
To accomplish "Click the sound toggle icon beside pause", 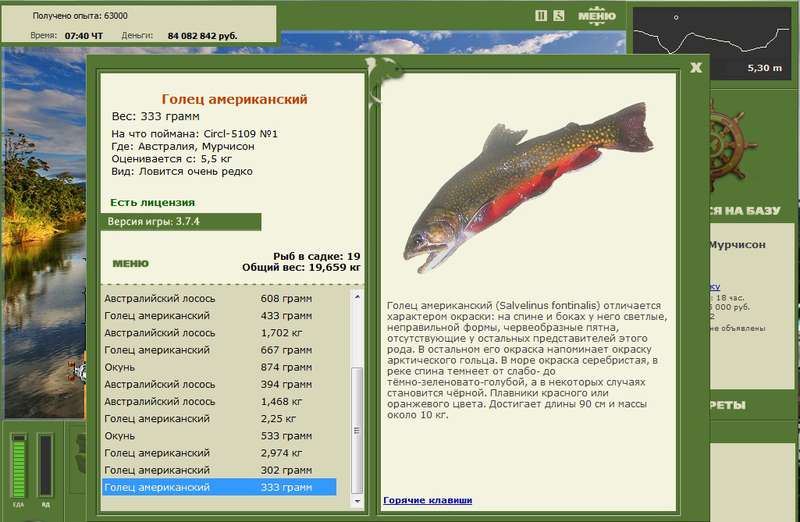I will click(559, 16).
